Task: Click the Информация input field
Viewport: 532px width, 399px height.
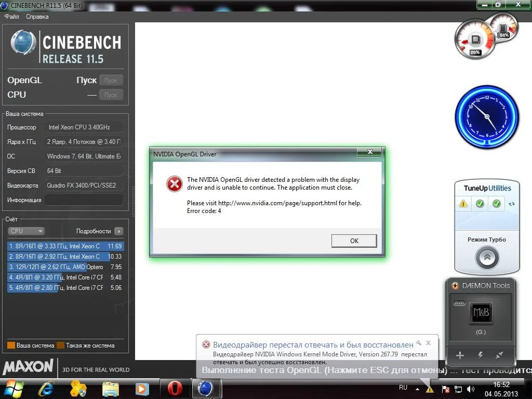Action: [x=84, y=200]
